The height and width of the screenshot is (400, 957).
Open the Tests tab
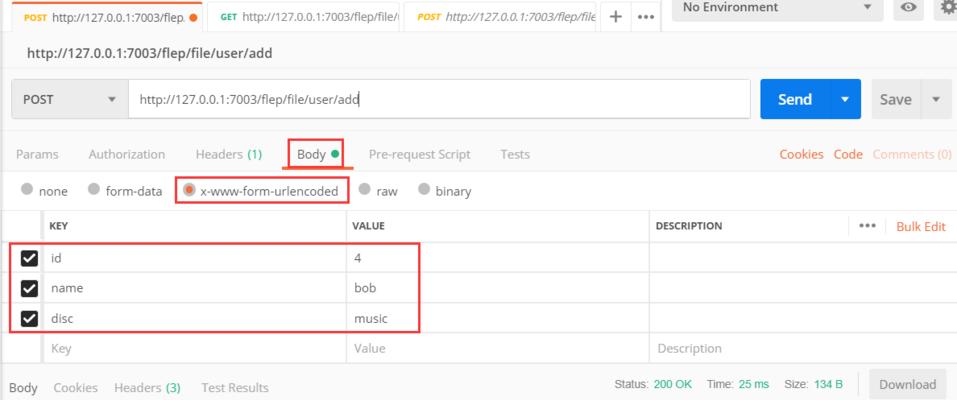pyautogui.click(x=515, y=155)
